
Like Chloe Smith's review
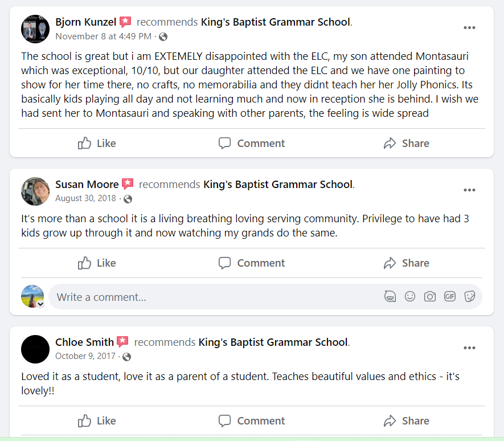pos(97,421)
